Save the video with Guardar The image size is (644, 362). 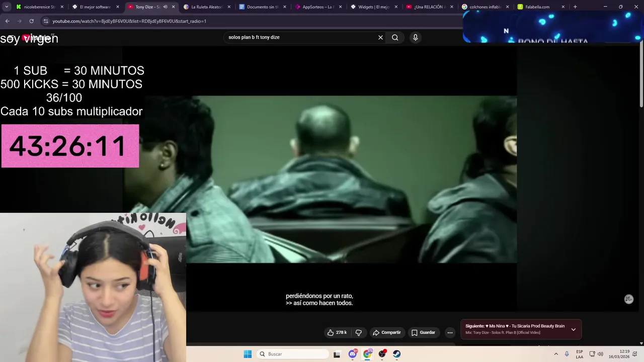point(423,332)
